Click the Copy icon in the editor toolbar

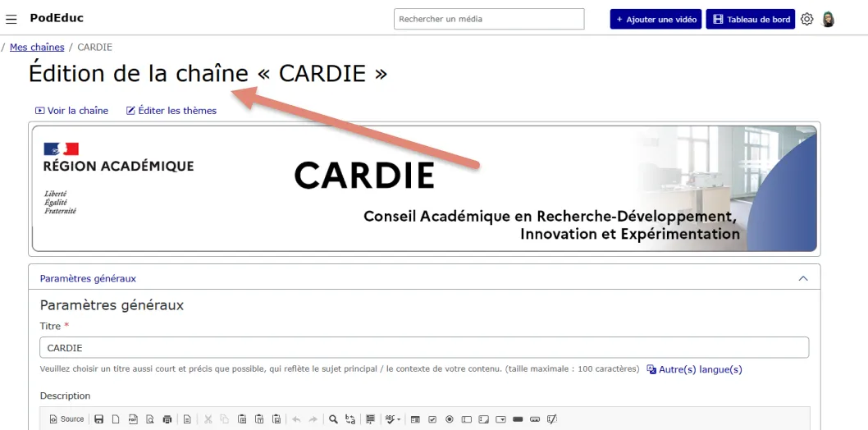224,419
